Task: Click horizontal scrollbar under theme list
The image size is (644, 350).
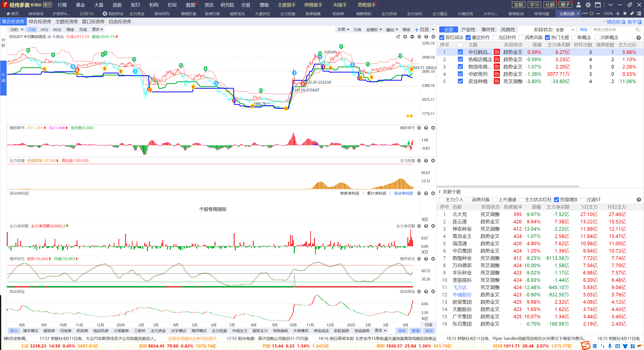Action: 508,187
